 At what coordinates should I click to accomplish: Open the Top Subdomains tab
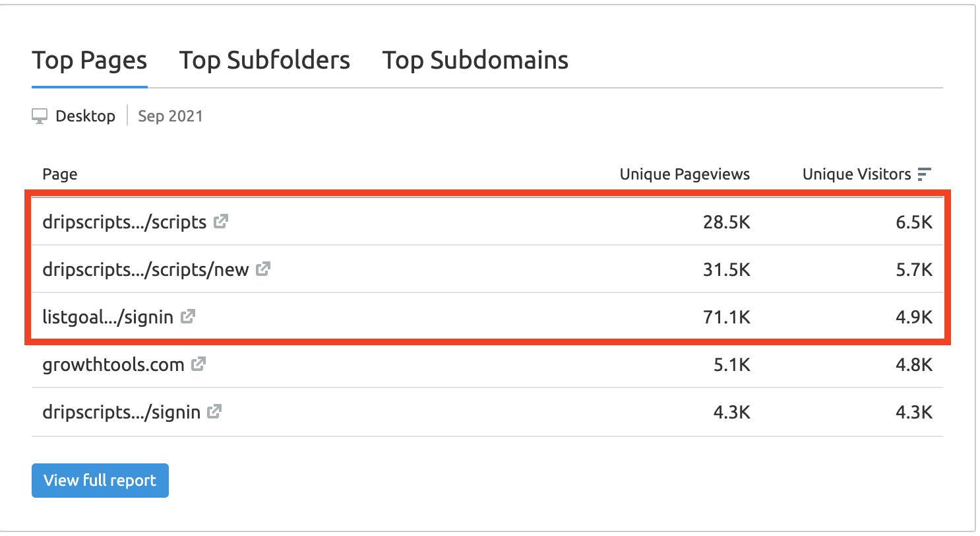[x=475, y=61]
